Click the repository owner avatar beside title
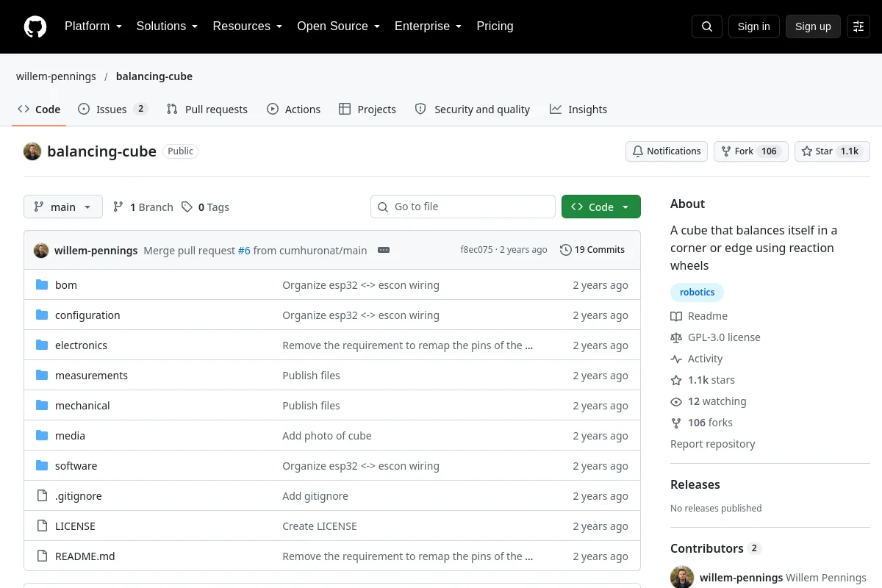The width and height of the screenshot is (882, 588). (x=32, y=151)
